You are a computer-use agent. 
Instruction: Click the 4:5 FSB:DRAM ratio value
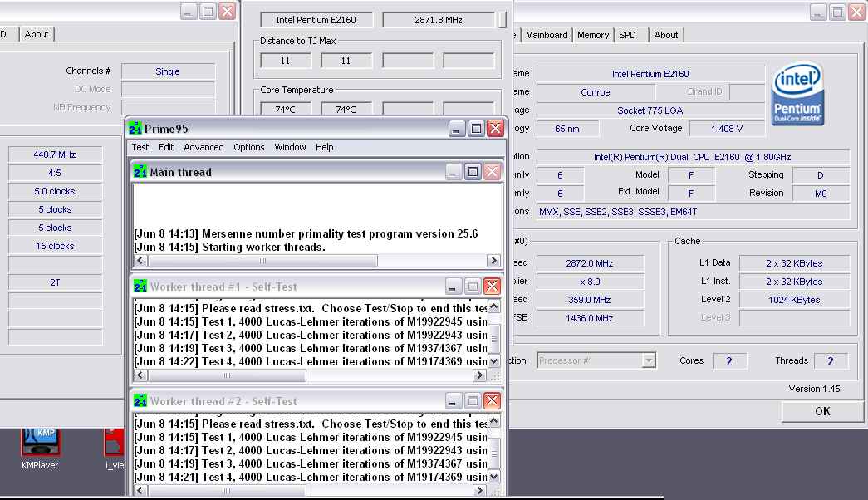pos(55,173)
